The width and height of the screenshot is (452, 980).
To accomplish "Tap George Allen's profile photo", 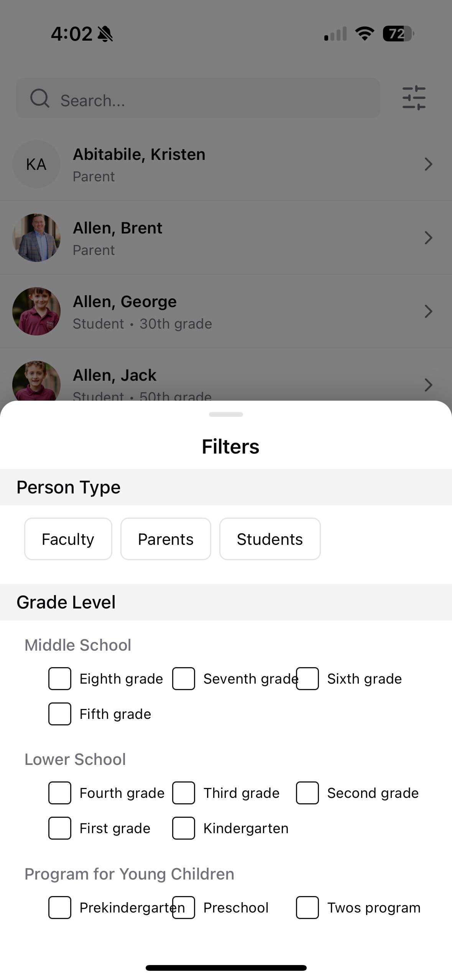I will pos(36,311).
